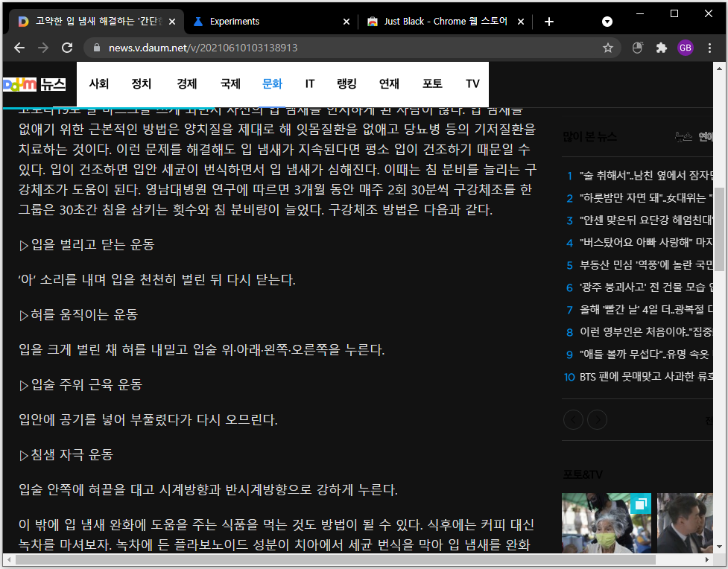Click the vertical scrollbar thumb
The height and width of the screenshot is (569, 728).
tap(719, 229)
